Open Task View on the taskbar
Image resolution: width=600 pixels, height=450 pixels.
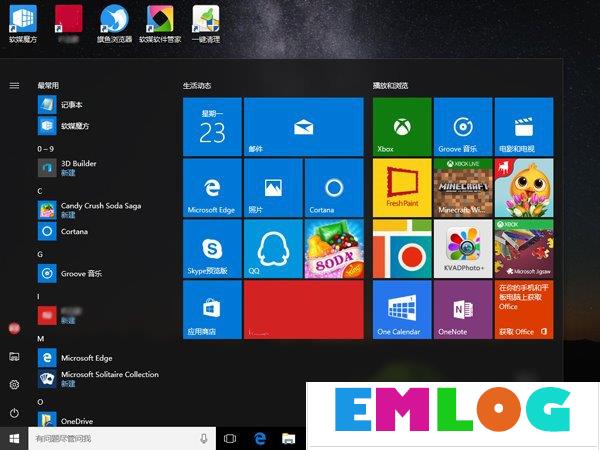click(x=230, y=439)
